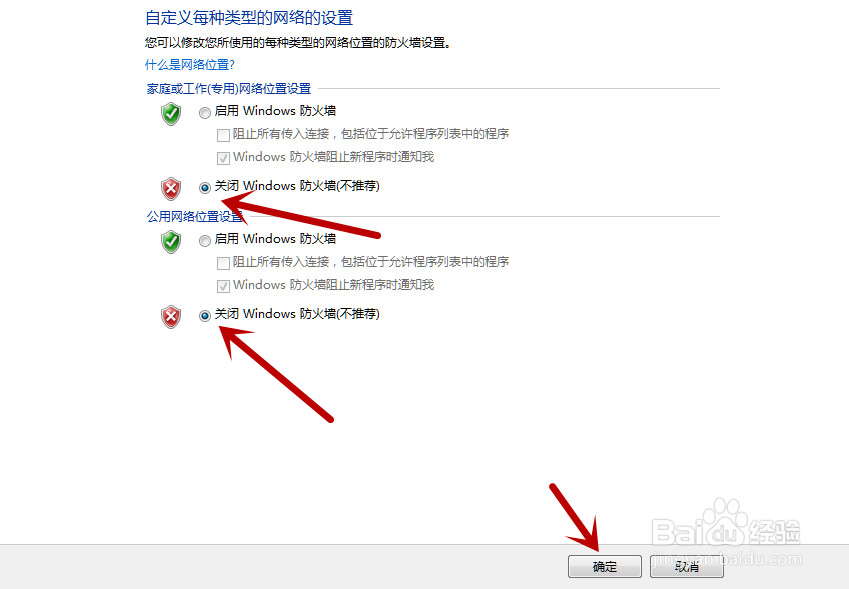Click green shield icon under public network section
Viewport: 849px width, 589px height.
[x=171, y=242]
